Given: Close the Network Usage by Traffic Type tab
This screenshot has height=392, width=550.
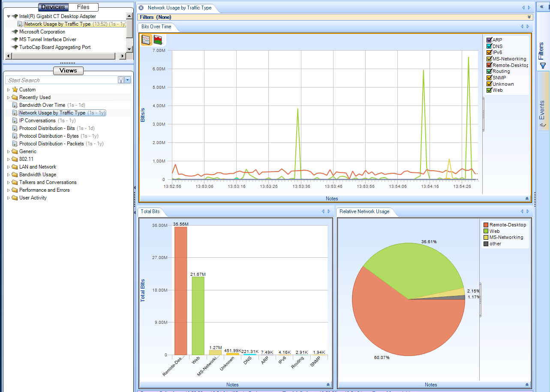Looking at the screenshot, I should pos(141,8).
